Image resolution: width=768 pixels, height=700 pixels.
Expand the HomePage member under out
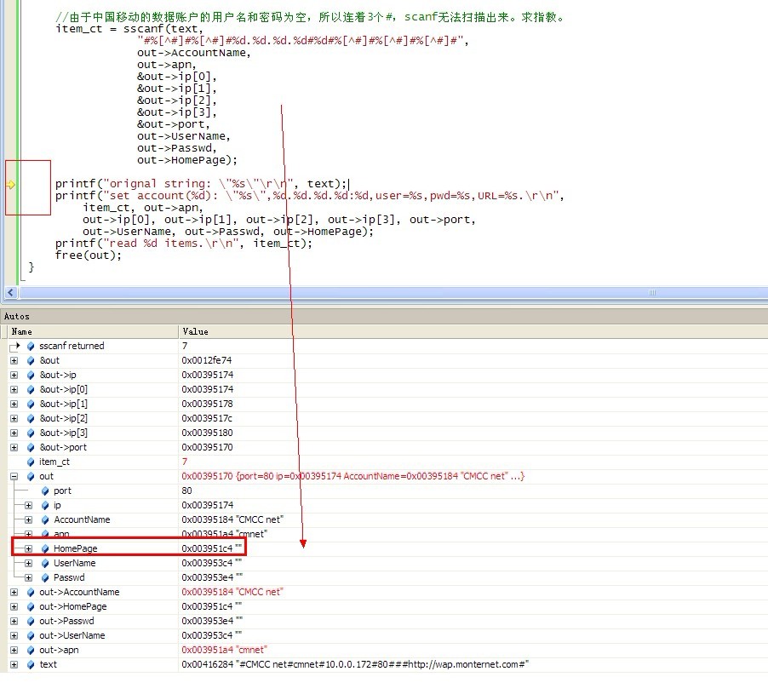(x=28, y=548)
